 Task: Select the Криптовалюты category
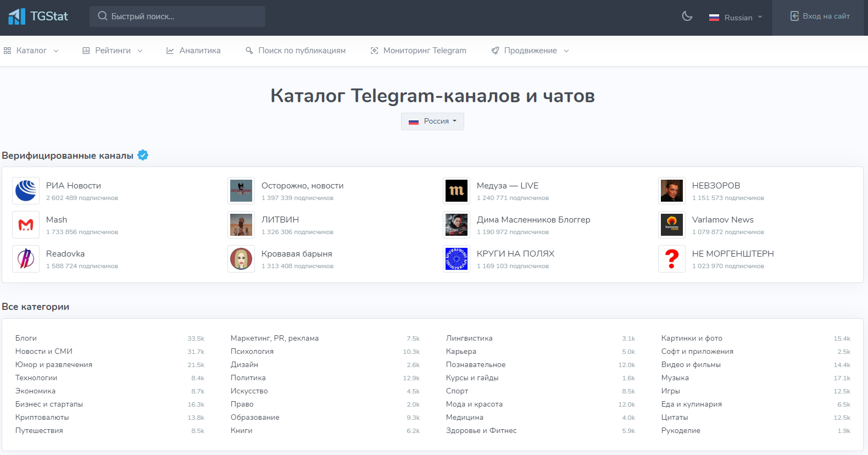coord(42,418)
